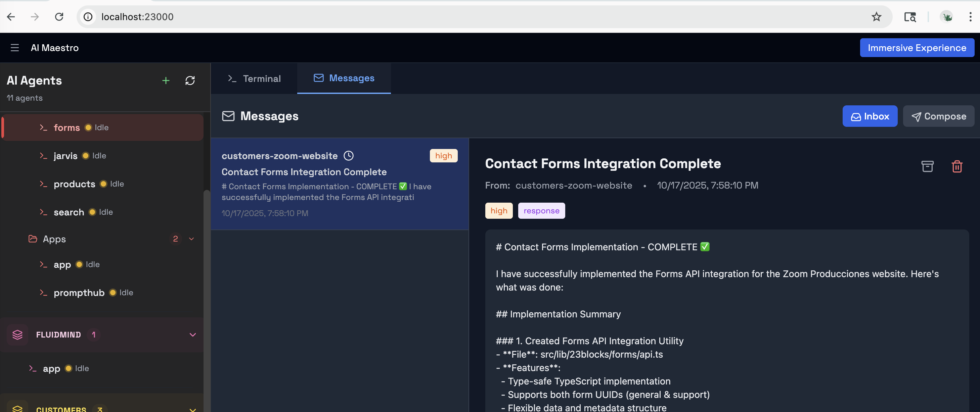Click the clock icon beside customers-zoom-website

pos(349,156)
